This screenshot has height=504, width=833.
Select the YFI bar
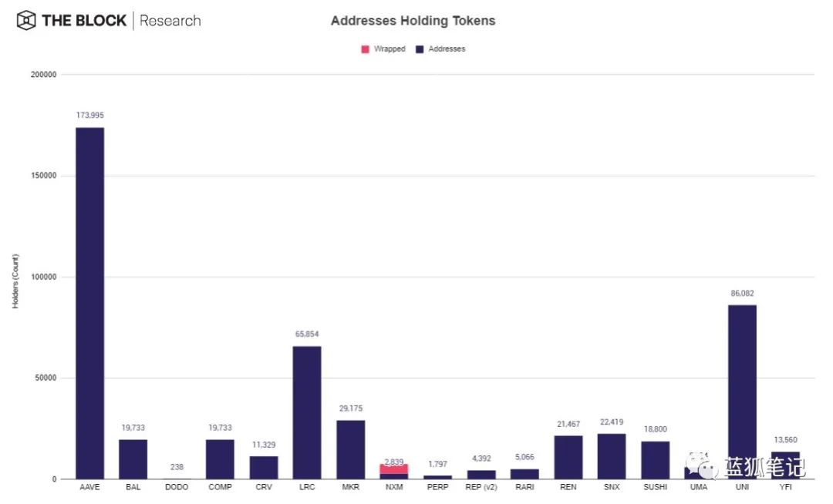(x=785, y=465)
